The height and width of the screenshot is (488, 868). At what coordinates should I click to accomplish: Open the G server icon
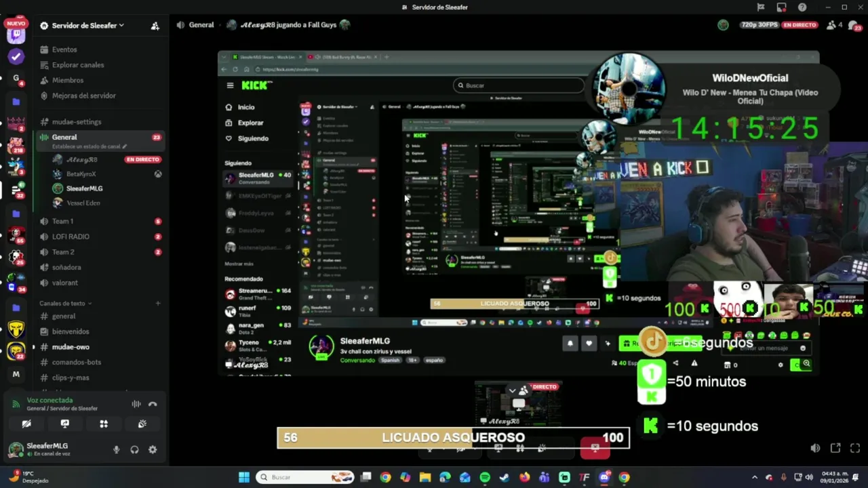tap(16, 79)
